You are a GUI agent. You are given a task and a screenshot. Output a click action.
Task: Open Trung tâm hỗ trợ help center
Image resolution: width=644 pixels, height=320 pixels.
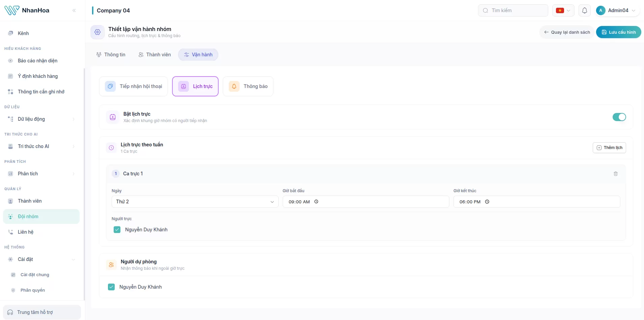pyautogui.click(x=42, y=312)
